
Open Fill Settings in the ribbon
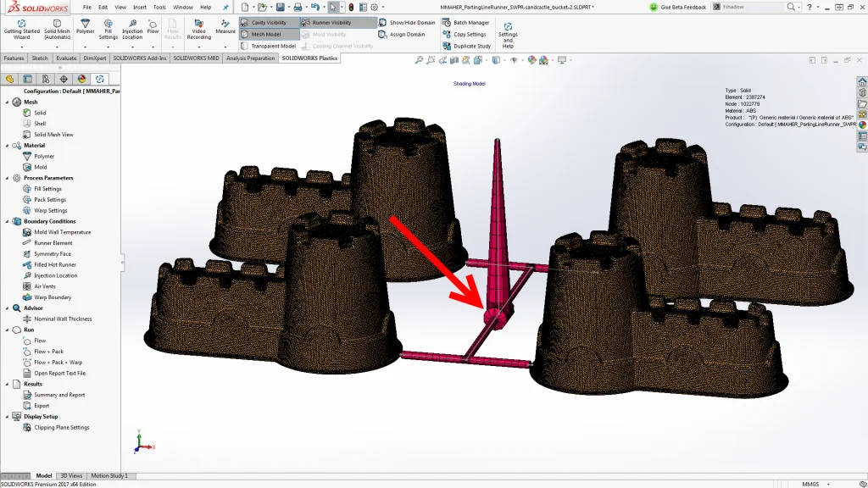coord(108,29)
